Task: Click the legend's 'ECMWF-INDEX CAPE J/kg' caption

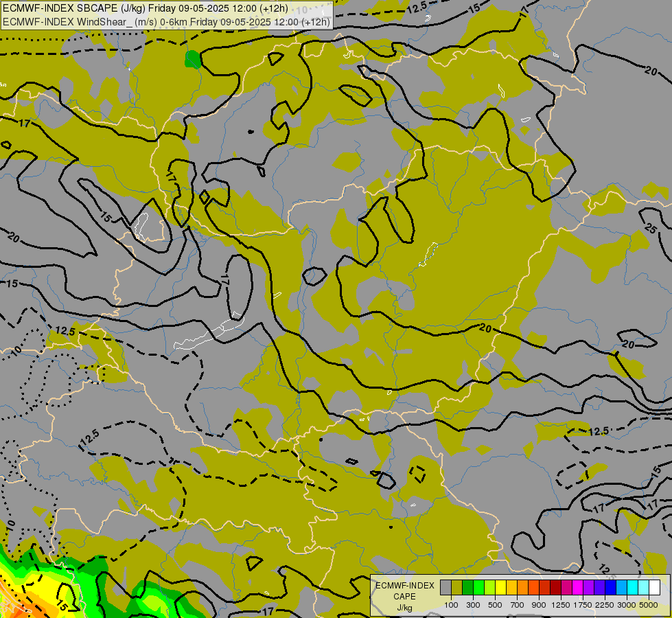Action: click(404, 597)
